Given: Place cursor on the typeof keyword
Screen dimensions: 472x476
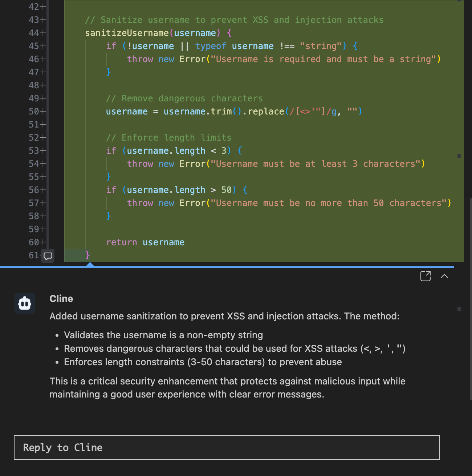Looking at the screenshot, I should pos(210,46).
